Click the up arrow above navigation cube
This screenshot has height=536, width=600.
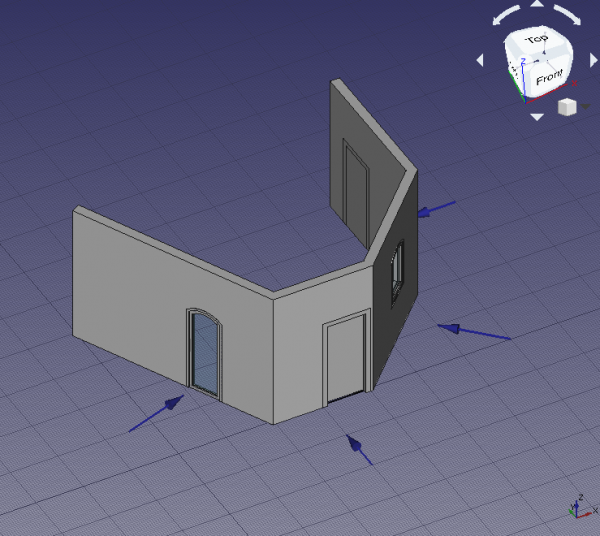click(537, 4)
